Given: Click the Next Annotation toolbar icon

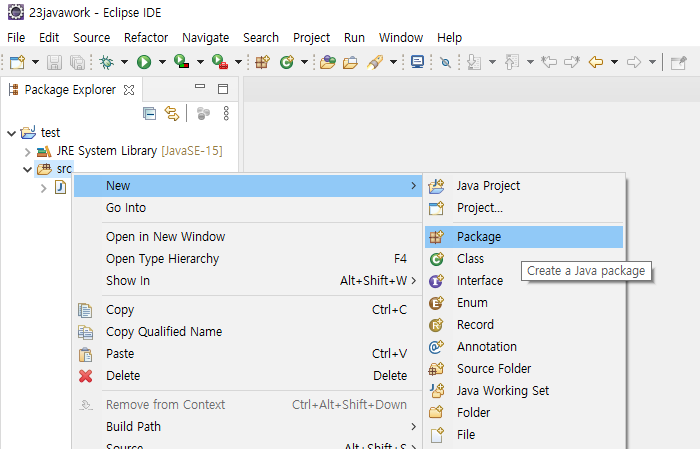Looking at the screenshot, I should click(x=474, y=62).
